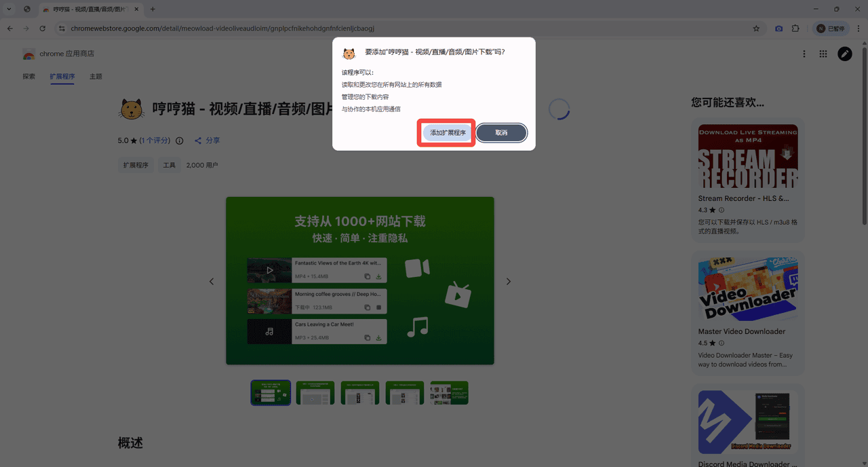Click the camera icon in browser toolbar
This screenshot has height=467, width=868.
click(x=778, y=29)
